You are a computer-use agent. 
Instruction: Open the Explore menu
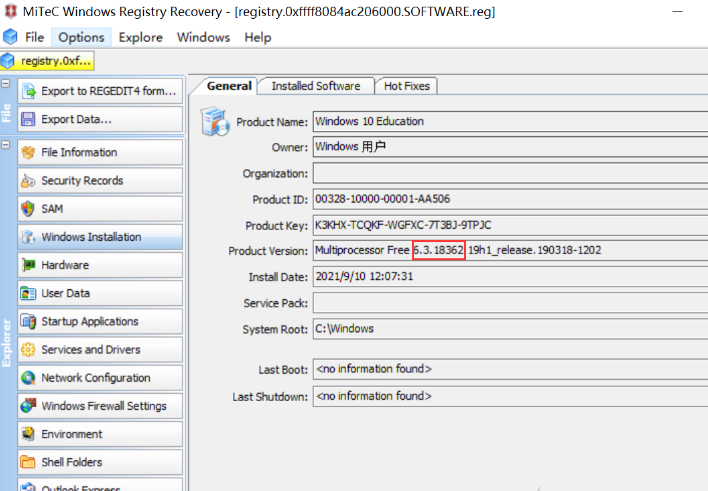pos(140,37)
